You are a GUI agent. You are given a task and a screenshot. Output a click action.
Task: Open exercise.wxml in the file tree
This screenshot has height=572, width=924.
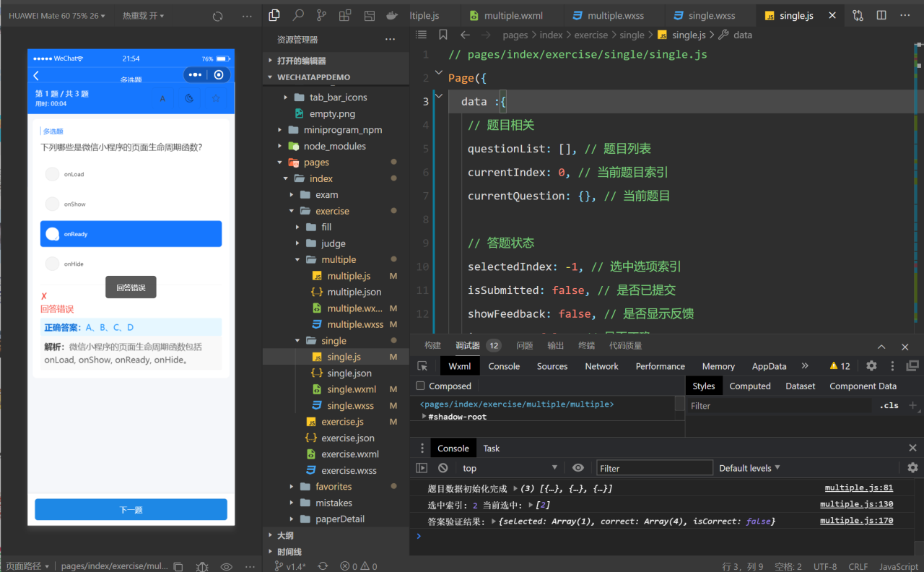350,454
